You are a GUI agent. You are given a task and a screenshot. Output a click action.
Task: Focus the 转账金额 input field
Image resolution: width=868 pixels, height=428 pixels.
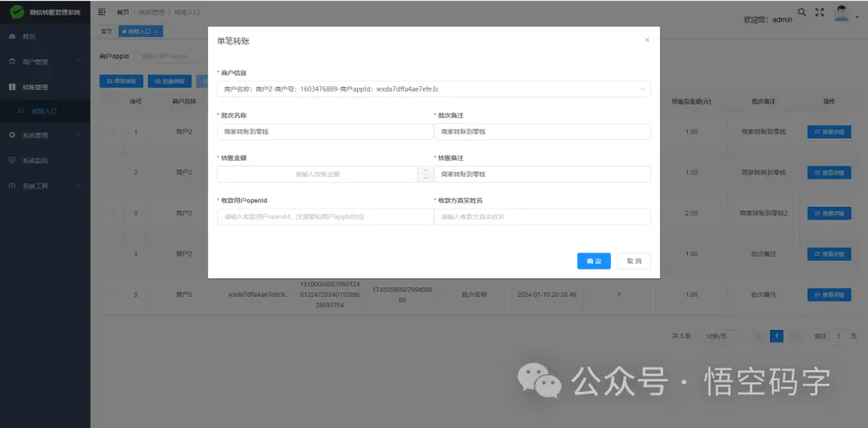coord(317,174)
